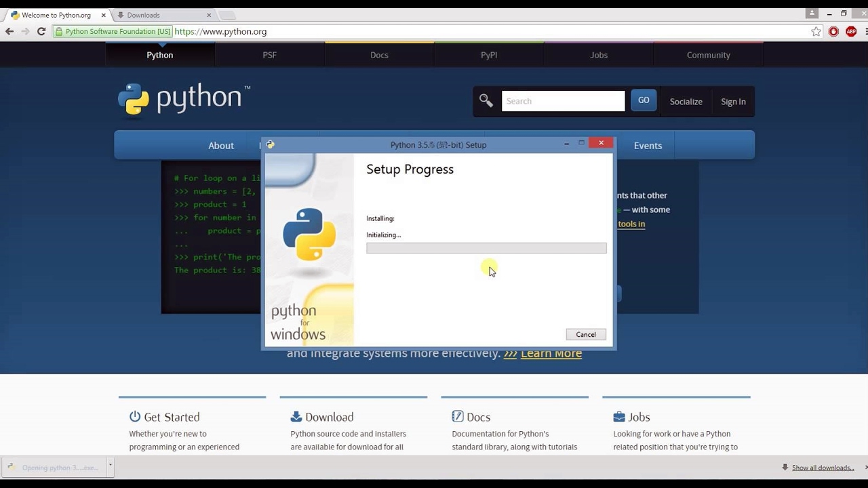Select the Python top navigation tab
The height and width of the screenshot is (488, 868).
point(160,55)
